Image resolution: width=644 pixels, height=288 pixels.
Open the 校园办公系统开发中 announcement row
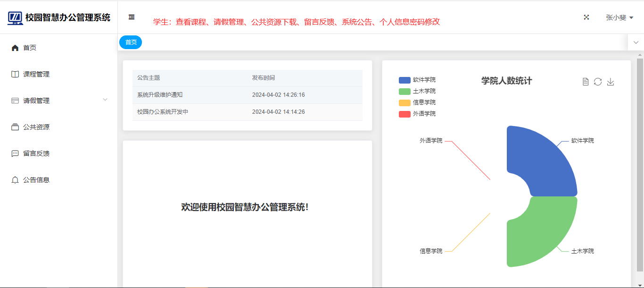163,112
